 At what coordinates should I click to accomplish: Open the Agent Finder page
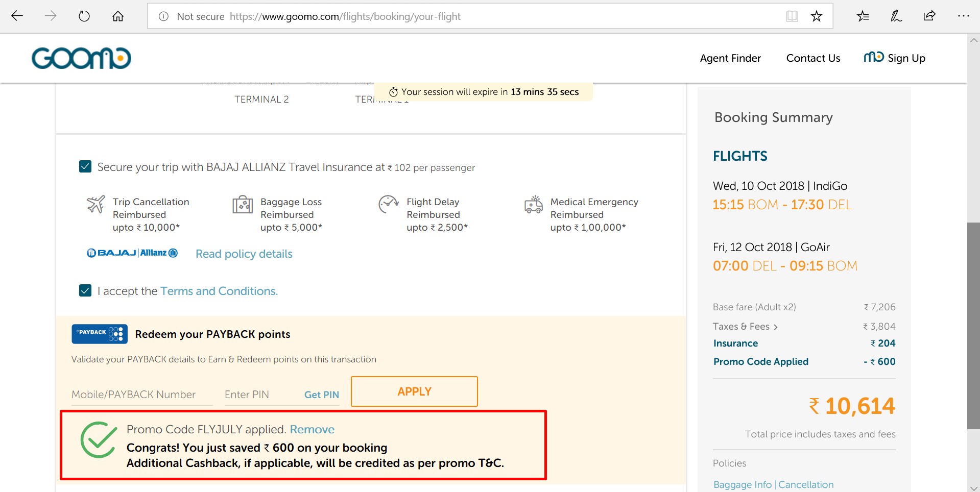(x=730, y=58)
